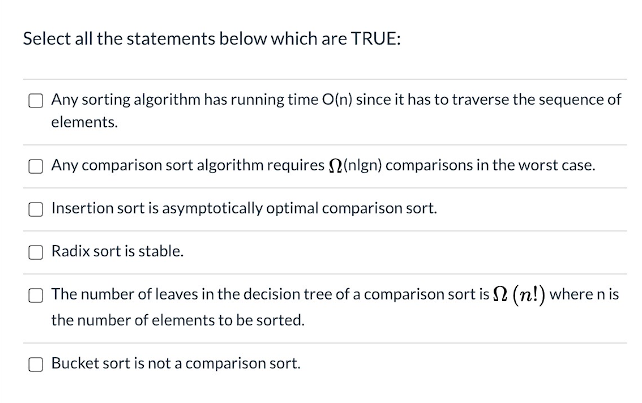Check the 'Bucket sort is not a comparison sort' box
This screenshot has height=403, width=642.
[36, 364]
